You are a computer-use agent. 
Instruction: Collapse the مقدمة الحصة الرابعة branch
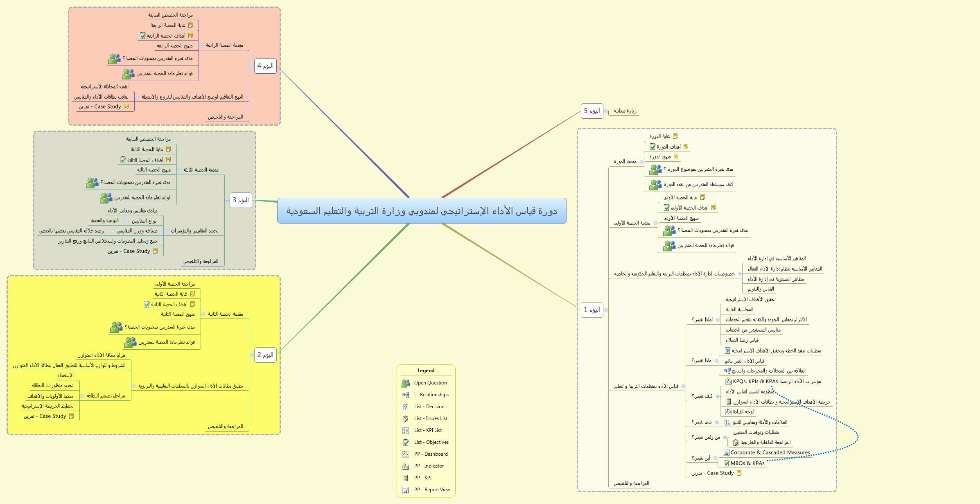(x=201, y=45)
